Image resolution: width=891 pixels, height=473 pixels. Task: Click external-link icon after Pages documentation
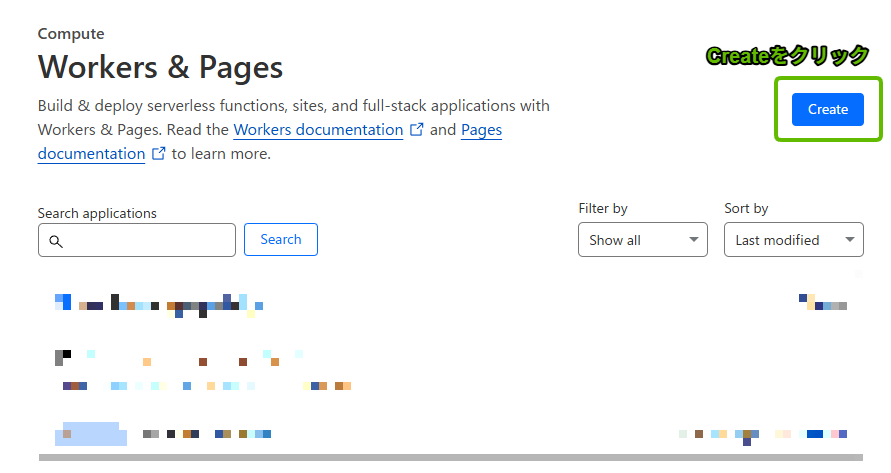pos(158,154)
